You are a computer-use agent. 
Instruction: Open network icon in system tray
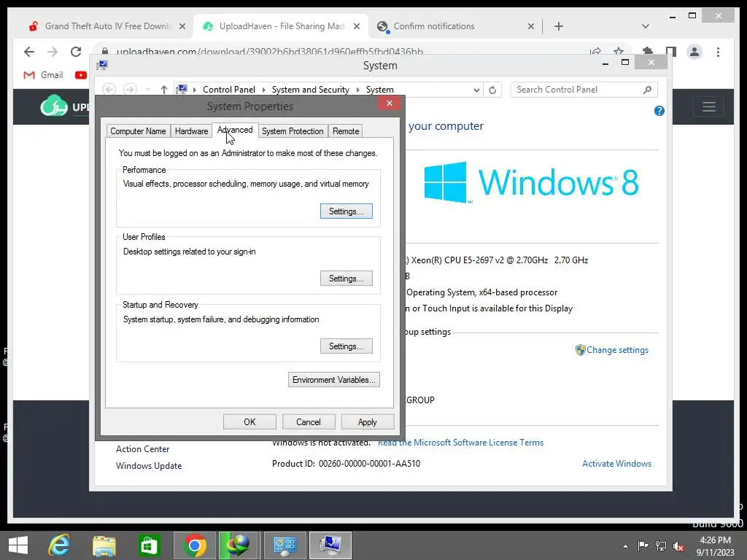click(661, 545)
